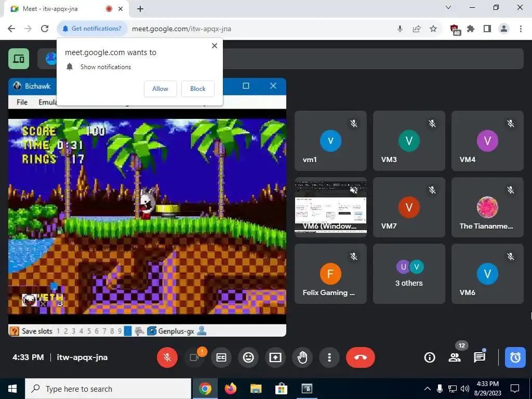Image resolution: width=532 pixels, height=399 pixels.
Task: Open Microsoft Store from the taskbar
Action: coord(281,389)
